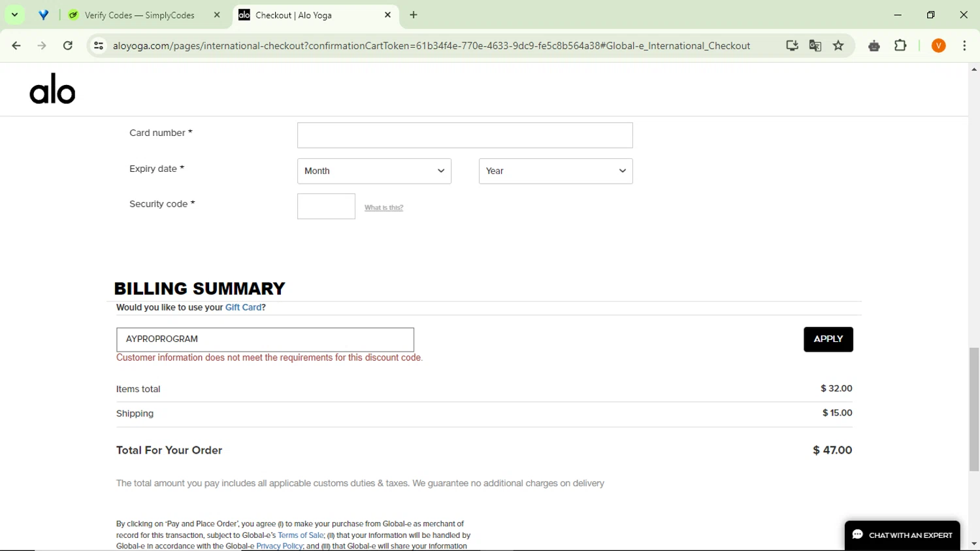Open the pinned extension icon beside Extensions

(x=874, y=46)
